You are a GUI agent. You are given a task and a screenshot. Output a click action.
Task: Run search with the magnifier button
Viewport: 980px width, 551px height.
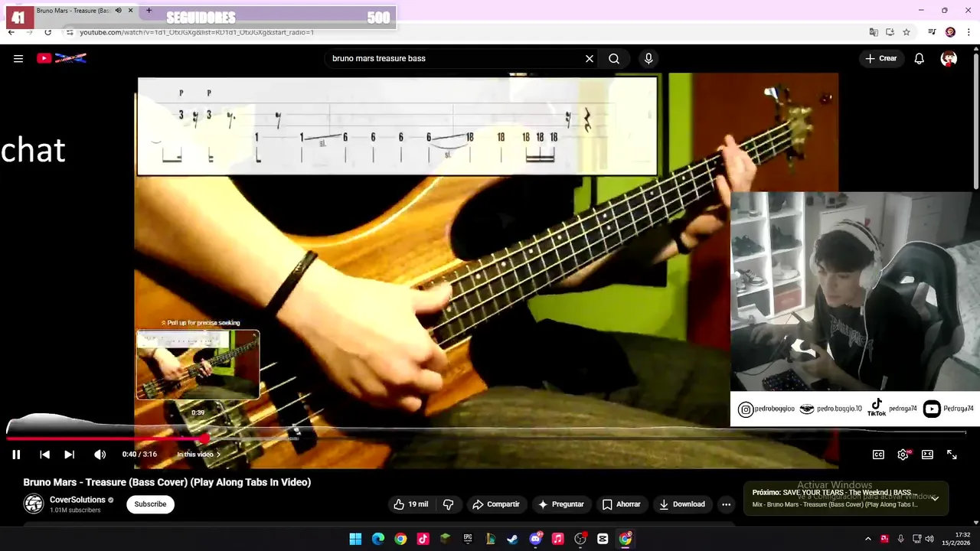[614, 58]
